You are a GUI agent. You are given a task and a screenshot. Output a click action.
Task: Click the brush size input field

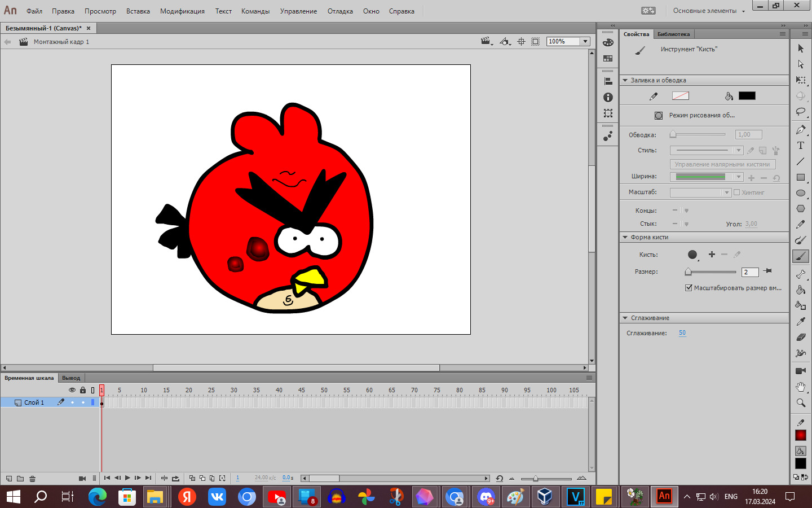tap(749, 272)
